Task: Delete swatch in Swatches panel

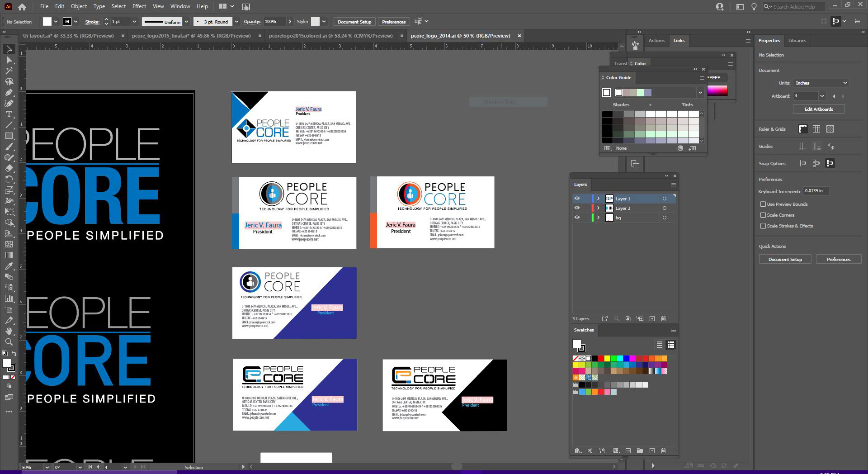Action: [x=663, y=450]
